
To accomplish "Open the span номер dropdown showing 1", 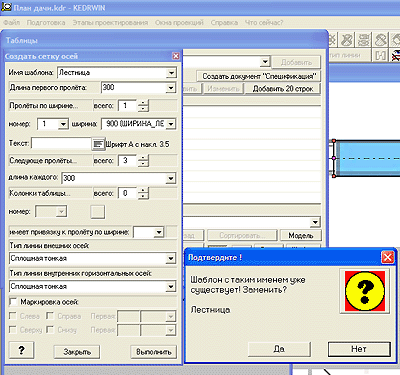I will (63, 124).
